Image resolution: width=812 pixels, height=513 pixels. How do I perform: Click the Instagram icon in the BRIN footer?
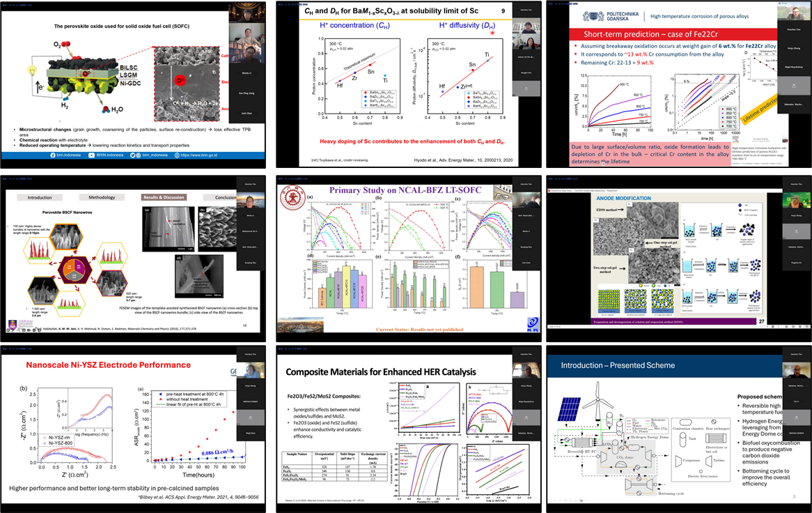[x=136, y=155]
